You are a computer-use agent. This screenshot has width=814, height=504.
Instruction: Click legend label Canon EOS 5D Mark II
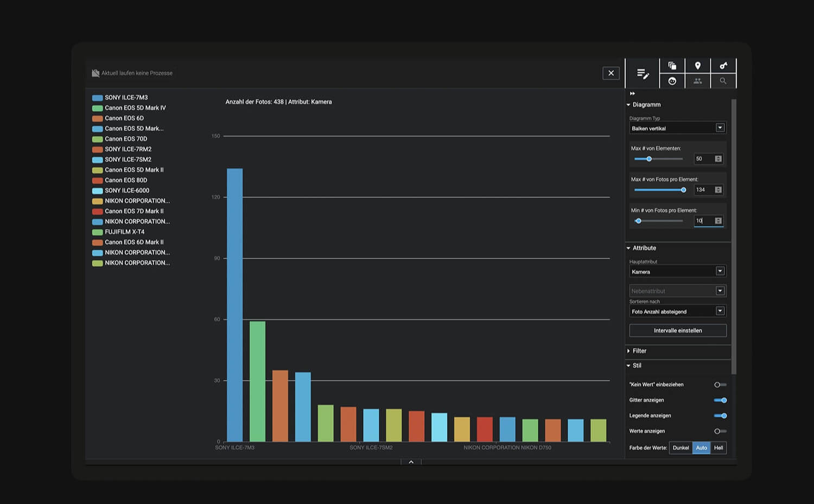pyautogui.click(x=134, y=170)
